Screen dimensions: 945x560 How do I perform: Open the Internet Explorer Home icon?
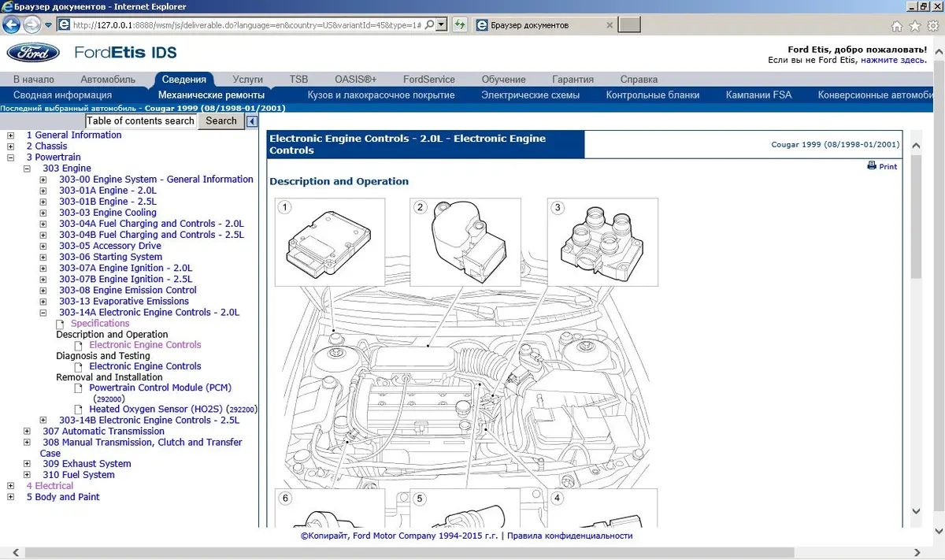(x=897, y=26)
